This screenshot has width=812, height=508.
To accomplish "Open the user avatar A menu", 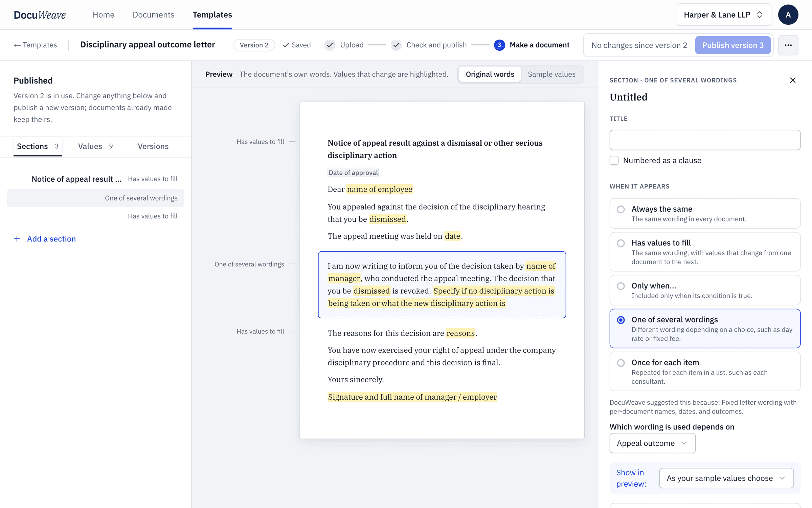I will click(x=788, y=15).
